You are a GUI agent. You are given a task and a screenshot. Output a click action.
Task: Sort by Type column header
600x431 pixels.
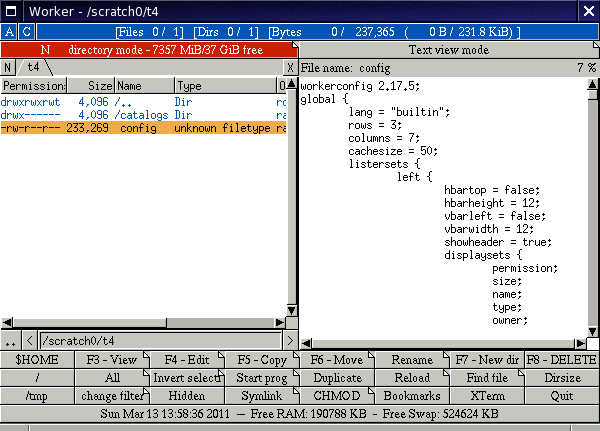coord(225,86)
